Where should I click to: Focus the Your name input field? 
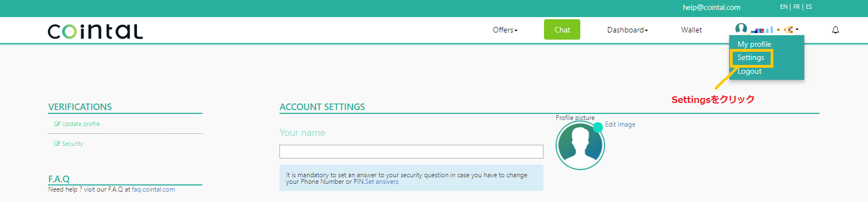pyautogui.click(x=411, y=151)
